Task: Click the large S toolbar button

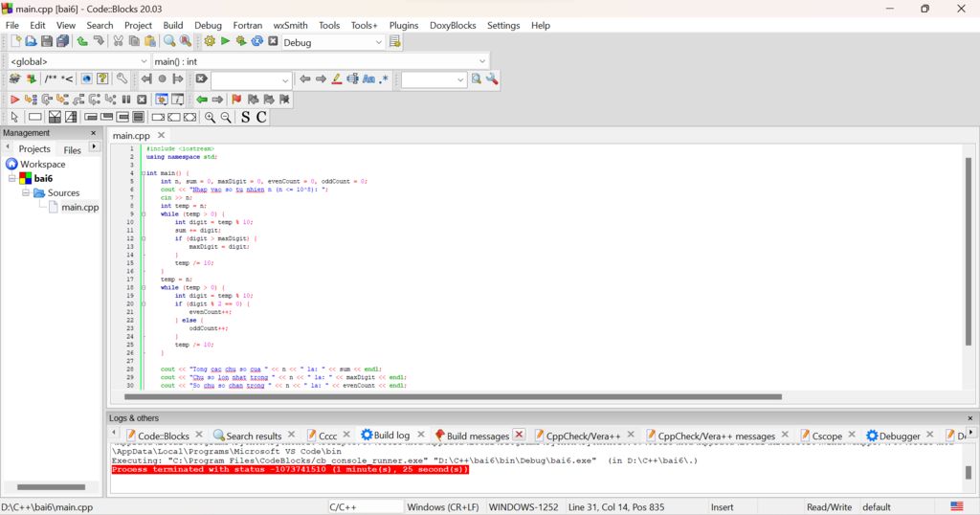Action: [x=245, y=117]
